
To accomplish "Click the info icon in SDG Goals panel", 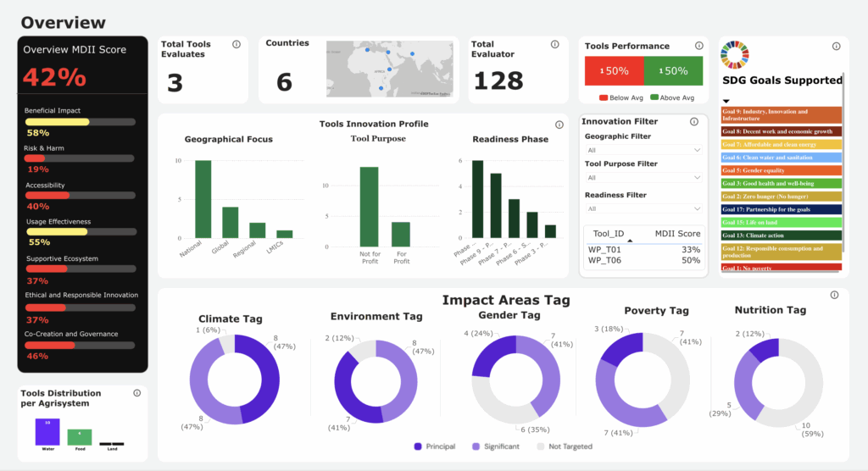I will coord(834,44).
